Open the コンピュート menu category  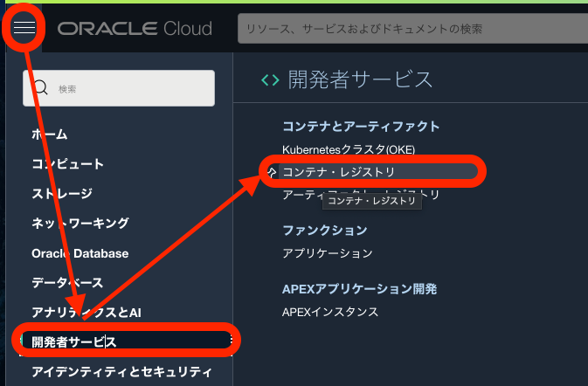click(x=67, y=164)
